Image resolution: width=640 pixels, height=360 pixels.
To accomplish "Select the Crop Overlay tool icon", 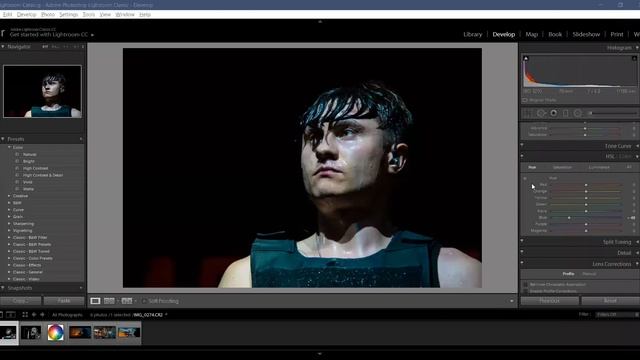I will pos(528,113).
